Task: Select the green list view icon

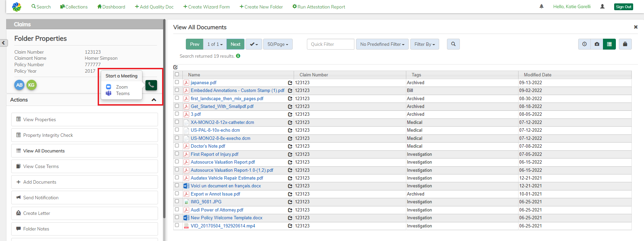Action: coord(609,44)
